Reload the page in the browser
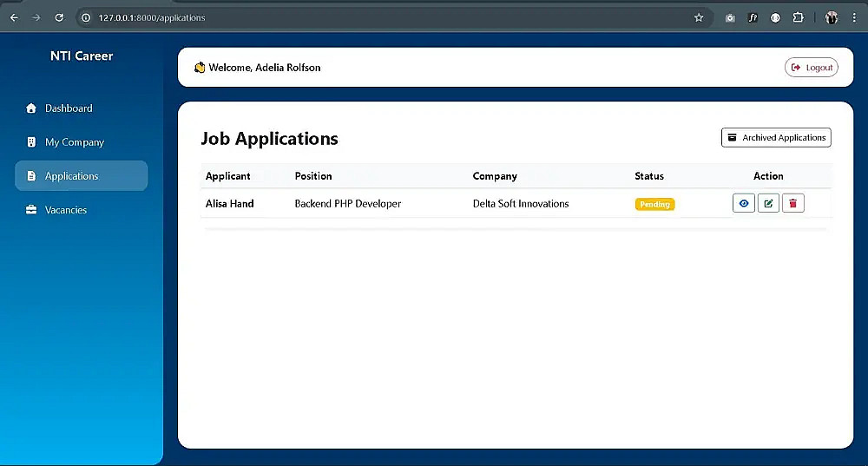This screenshot has width=868, height=466. (x=59, y=17)
